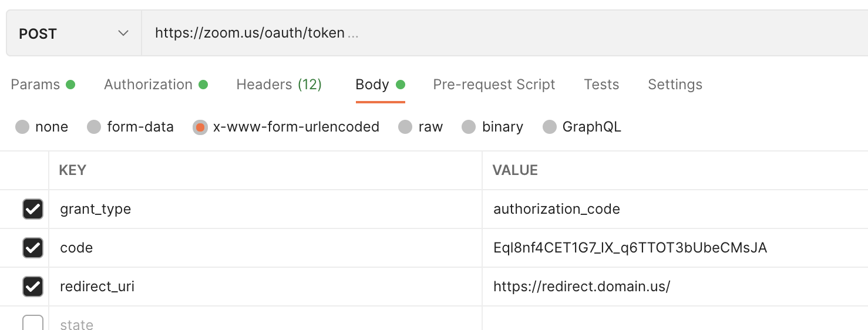Select the none body type
The image size is (868, 330).
22,127
